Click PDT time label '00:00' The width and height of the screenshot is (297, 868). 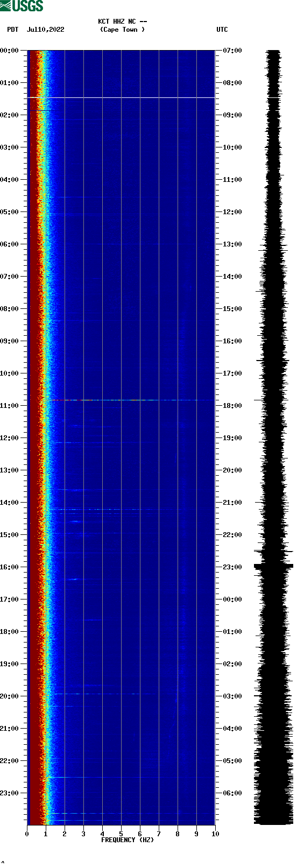click(10, 51)
